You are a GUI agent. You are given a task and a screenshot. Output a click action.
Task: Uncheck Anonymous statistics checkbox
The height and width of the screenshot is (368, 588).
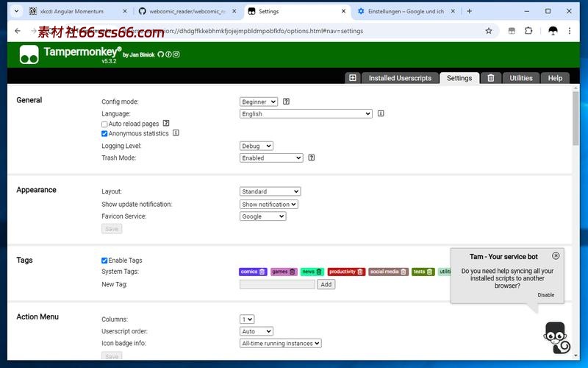(104, 134)
